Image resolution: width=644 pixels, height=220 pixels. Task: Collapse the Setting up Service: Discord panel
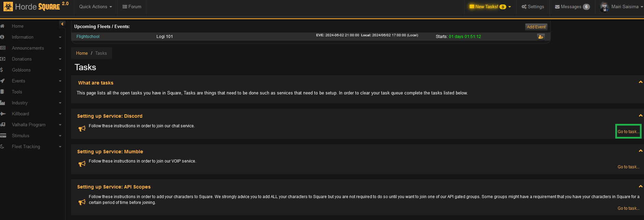641,116
